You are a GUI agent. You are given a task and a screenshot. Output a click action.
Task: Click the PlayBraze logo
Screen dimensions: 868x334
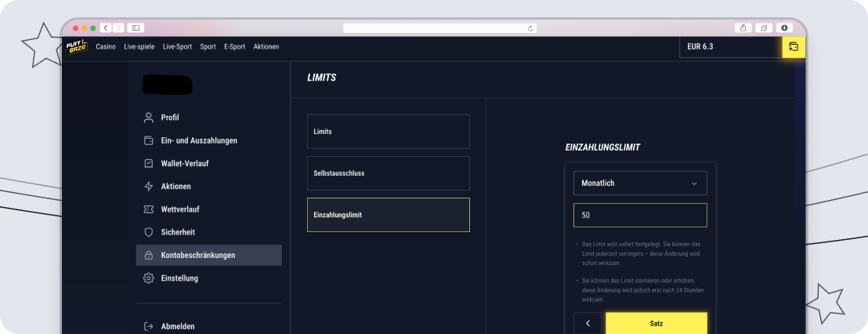[x=76, y=47]
